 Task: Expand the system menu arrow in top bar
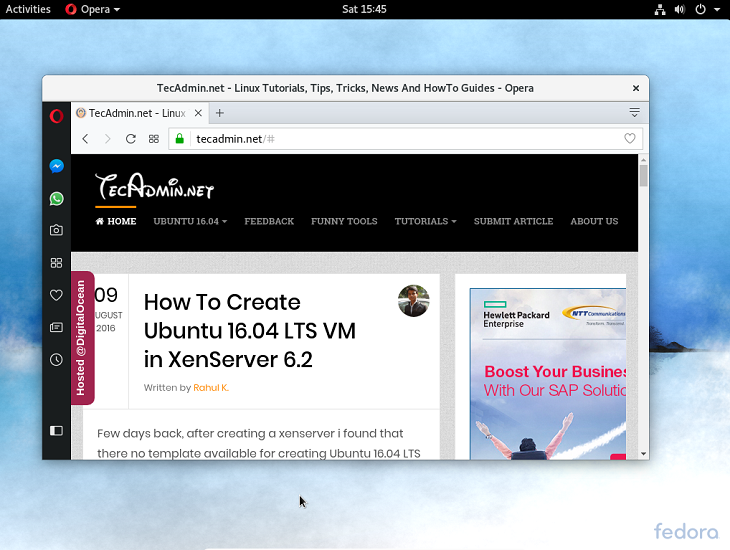click(717, 9)
